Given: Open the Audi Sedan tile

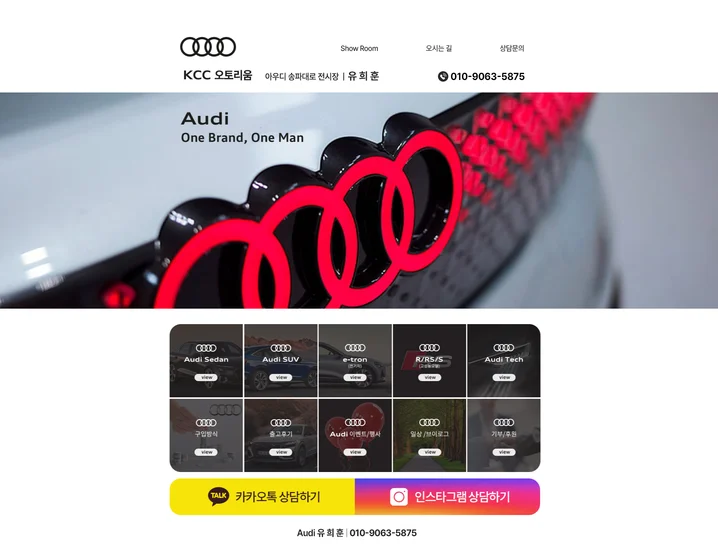Looking at the screenshot, I should (x=206, y=361).
